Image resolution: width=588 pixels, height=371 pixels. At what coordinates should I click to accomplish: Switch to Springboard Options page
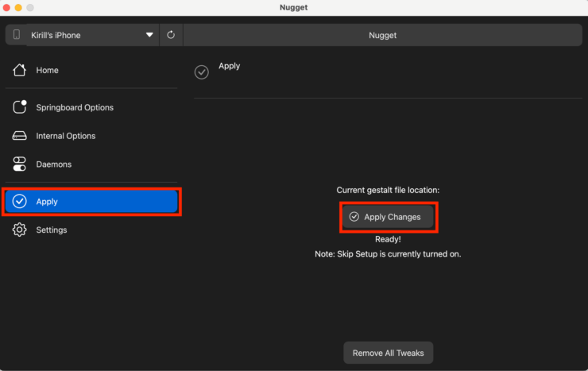coord(75,107)
